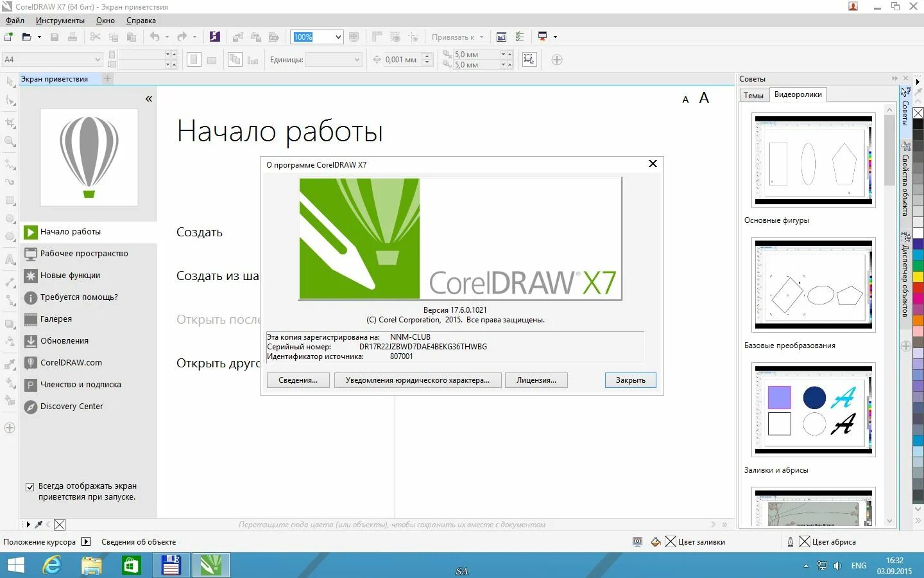
Task: Open the File Explorer taskbar icon
Action: (92, 565)
